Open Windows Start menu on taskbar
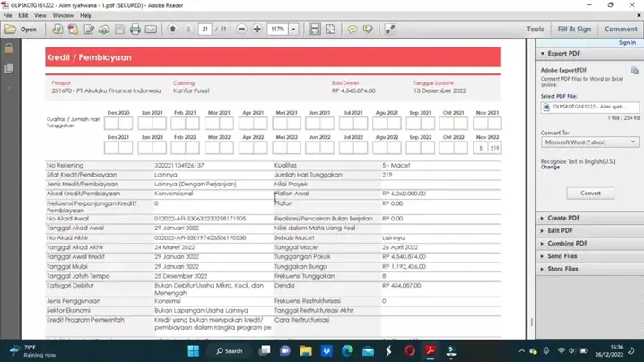 (193, 350)
